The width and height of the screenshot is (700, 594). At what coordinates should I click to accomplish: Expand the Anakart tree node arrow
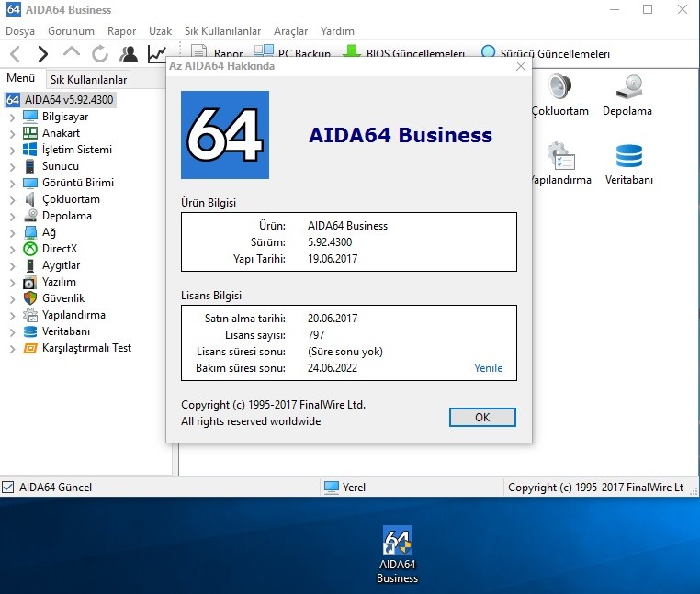click(x=13, y=134)
